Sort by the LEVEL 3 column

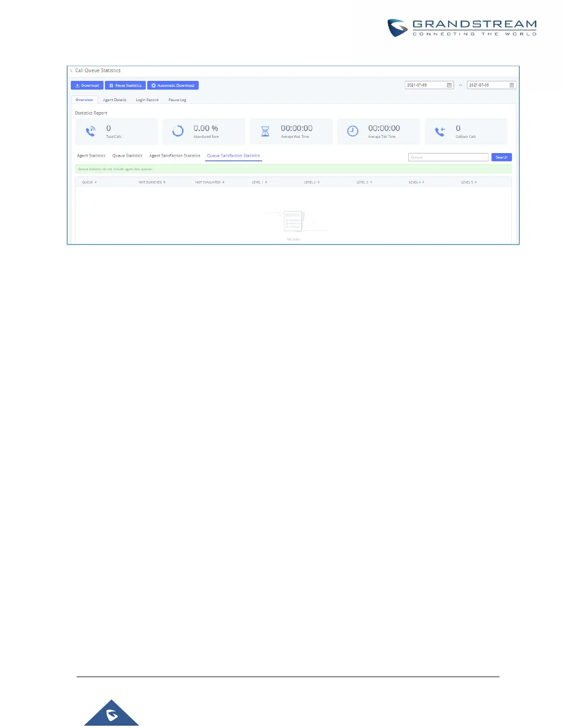[364, 182]
